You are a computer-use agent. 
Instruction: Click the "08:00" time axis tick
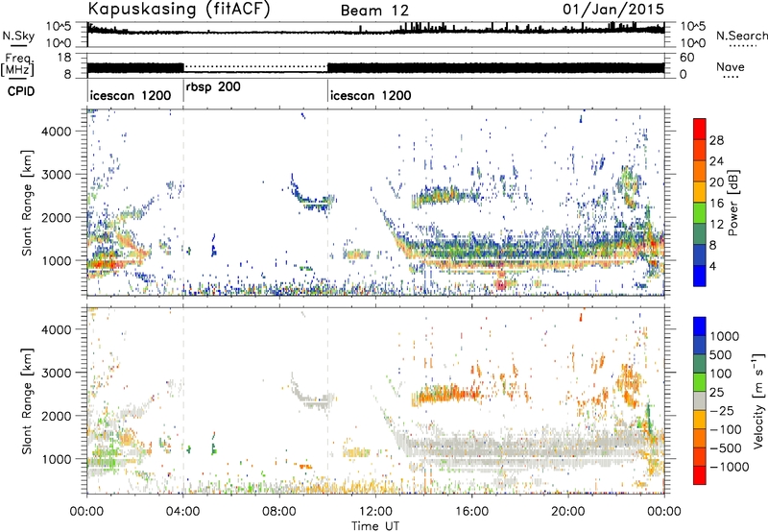[x=279, y=512]
